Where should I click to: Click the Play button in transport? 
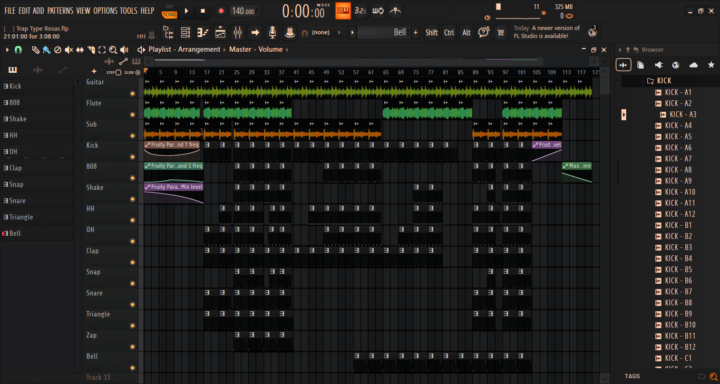pyautogui.click(x=186, y=11)
